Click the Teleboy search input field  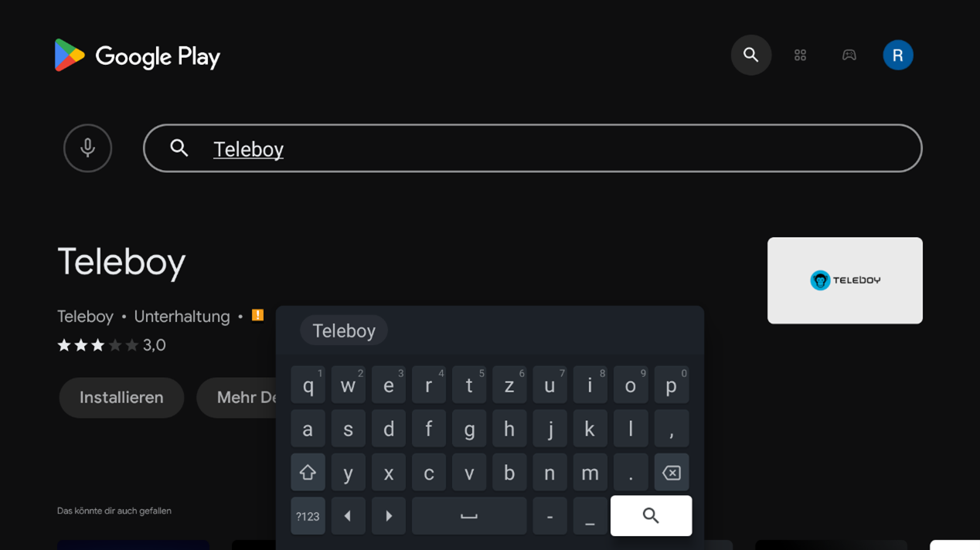pos(533,148)
